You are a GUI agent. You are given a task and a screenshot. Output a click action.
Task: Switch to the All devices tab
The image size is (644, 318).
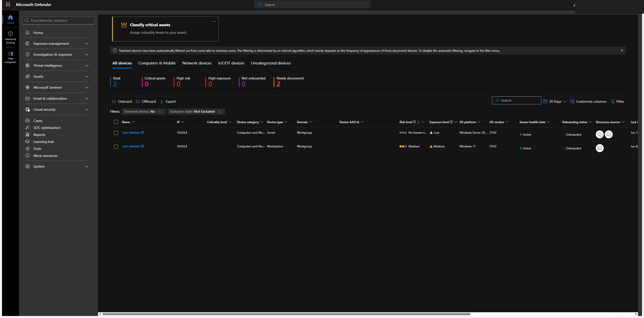(122, 63)
